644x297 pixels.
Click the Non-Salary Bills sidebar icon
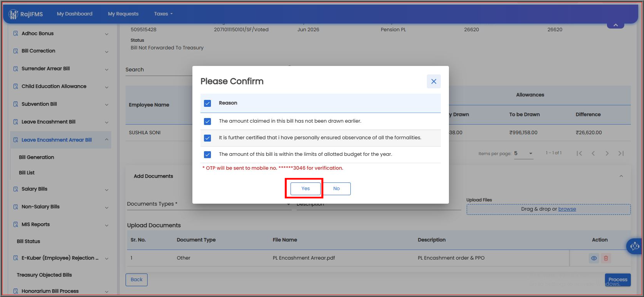(x=15, y=207)
